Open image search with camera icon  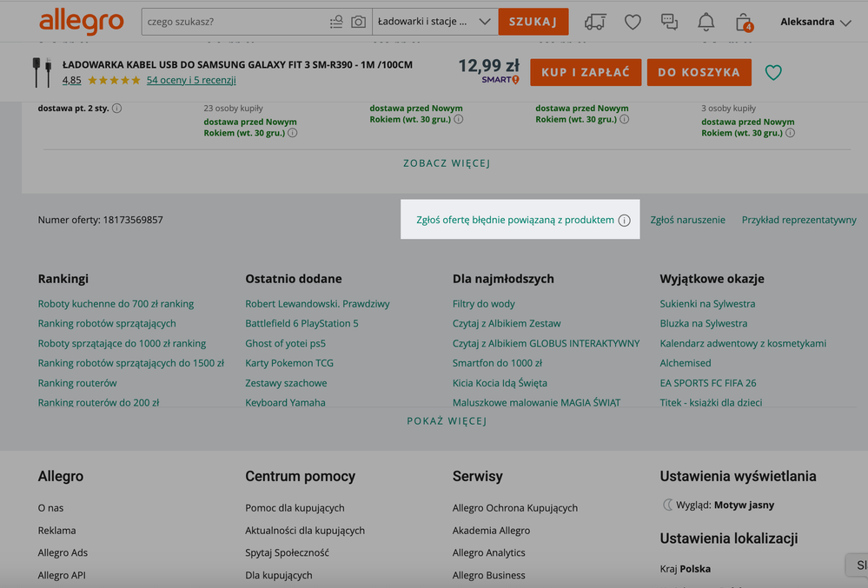[x=358, y=22]
